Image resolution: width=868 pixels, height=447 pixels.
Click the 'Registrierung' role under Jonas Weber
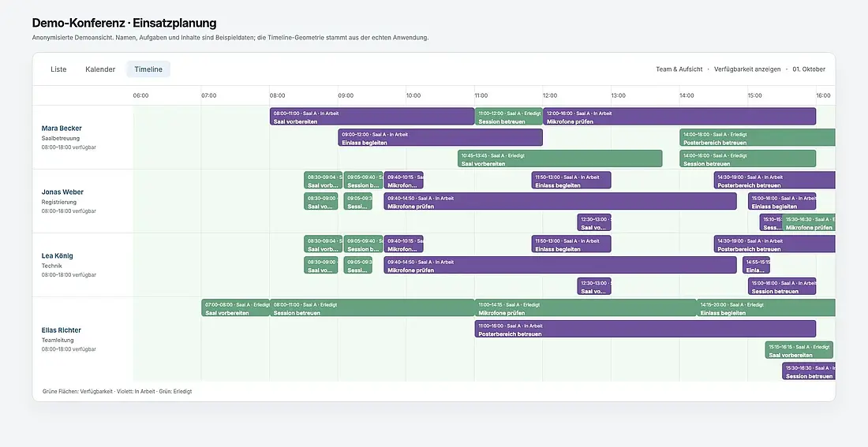58,202
